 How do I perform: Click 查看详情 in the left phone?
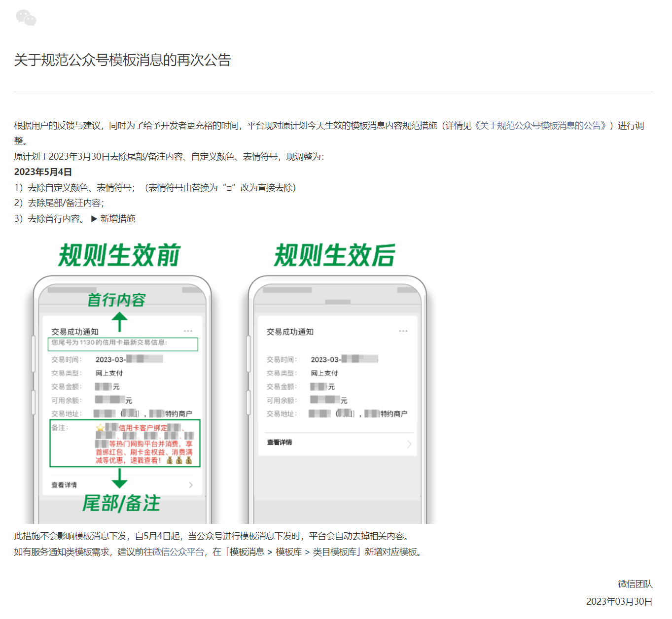(64, 485)
